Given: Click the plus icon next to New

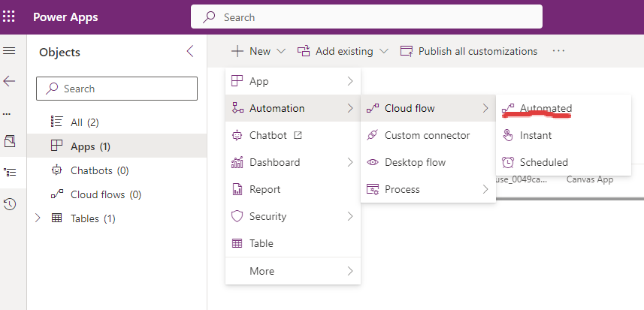Looking at the screenshot, I should pos(237,51).
